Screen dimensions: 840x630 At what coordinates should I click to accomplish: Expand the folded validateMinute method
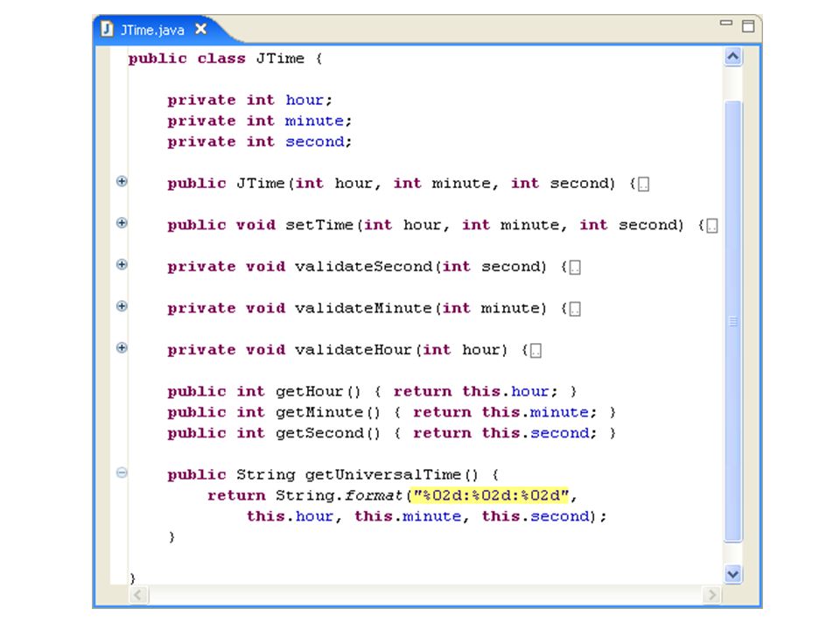(122, 306)
